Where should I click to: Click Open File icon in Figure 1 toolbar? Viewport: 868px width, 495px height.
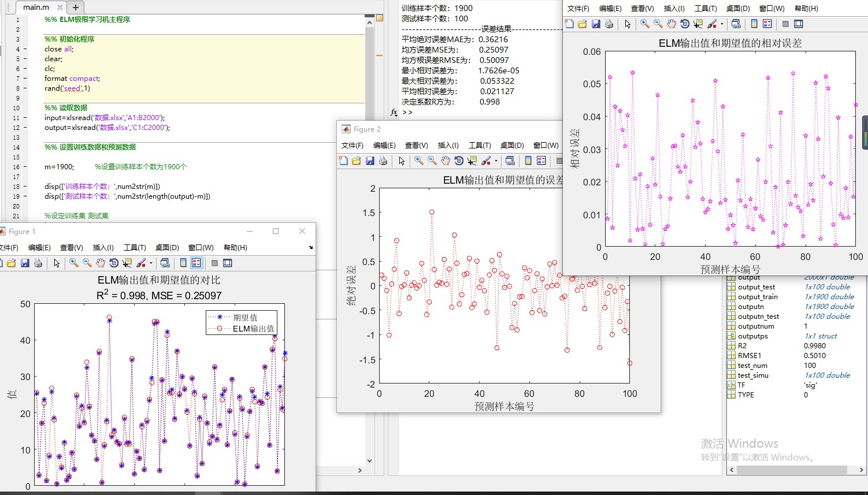pyautogui.click(x=11, y=263)
